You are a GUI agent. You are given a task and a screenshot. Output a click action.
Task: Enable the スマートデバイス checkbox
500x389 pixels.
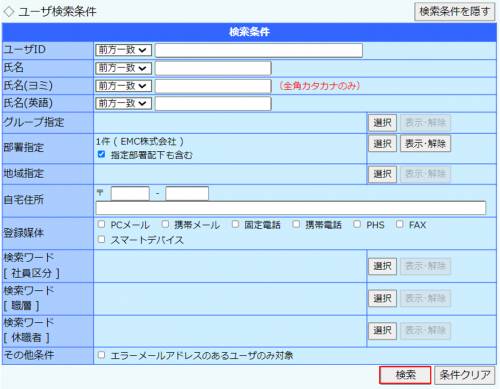[x=102, y=239]
